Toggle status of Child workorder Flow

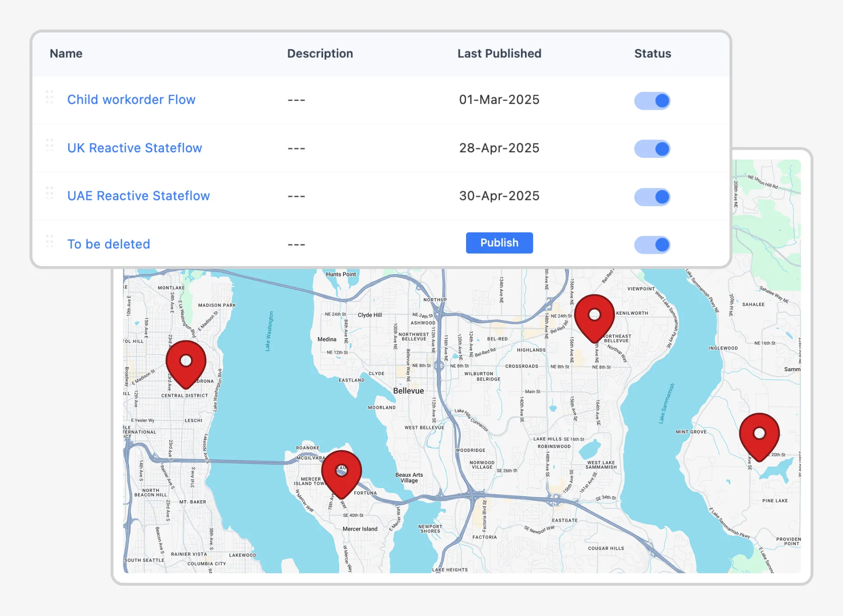click(x=652, y=101)
